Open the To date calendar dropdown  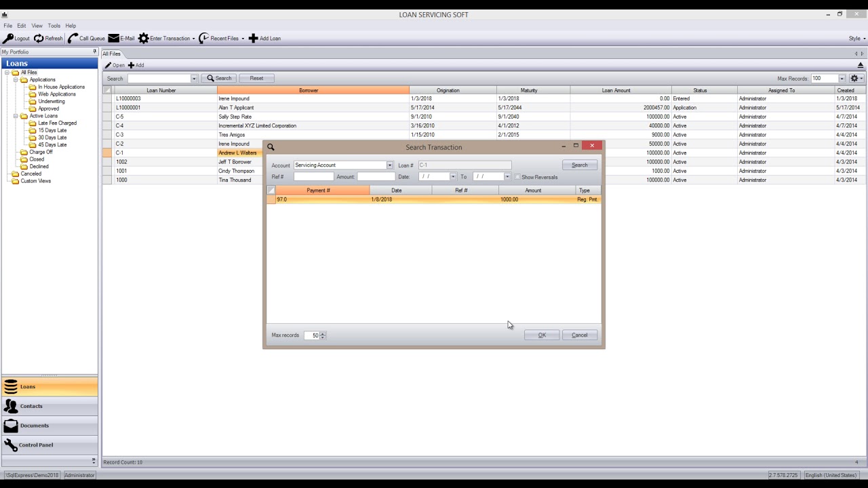[x=507, y=177]
